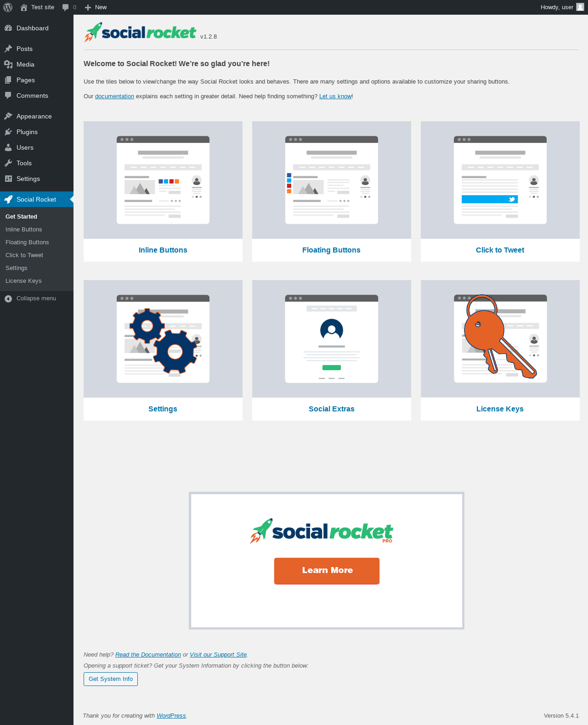588x725 pixels.
Task: Go to Inline Buttons submenu item
Action: point(24,230)
